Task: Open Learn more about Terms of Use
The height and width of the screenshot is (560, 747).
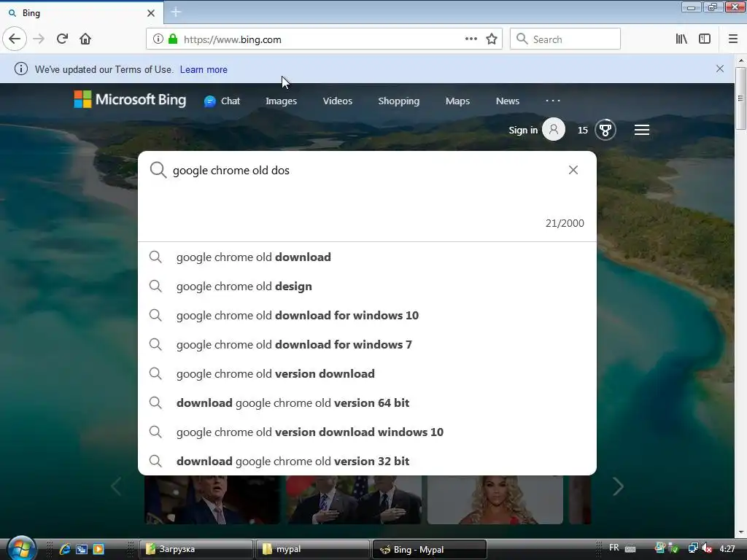Action: tap(204, 69)
